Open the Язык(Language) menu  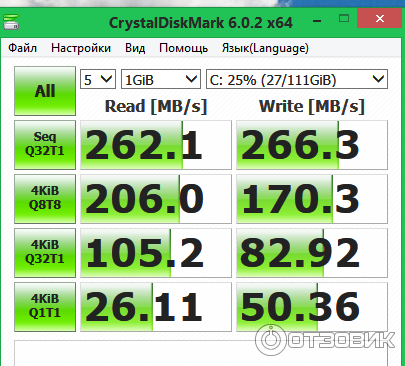pos(265,48)
